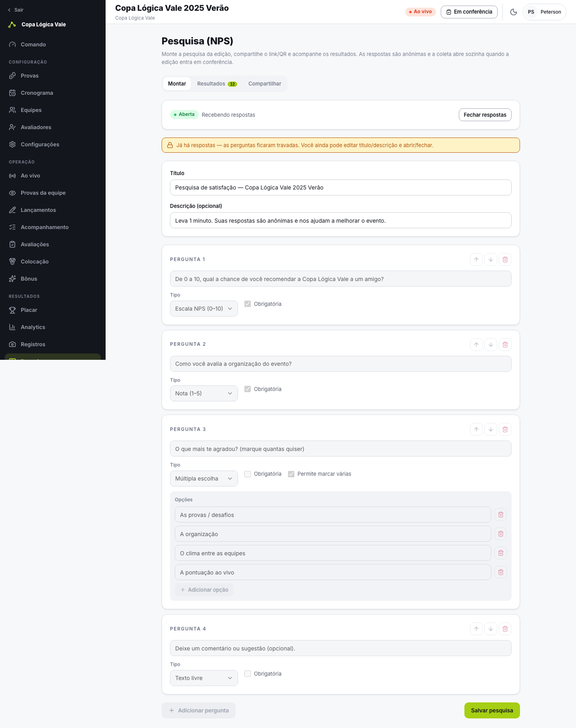Open the "Múltipla escolha" type dropdown
The height and width of the screenshot is (728, 576).
(x=204, y=479)
